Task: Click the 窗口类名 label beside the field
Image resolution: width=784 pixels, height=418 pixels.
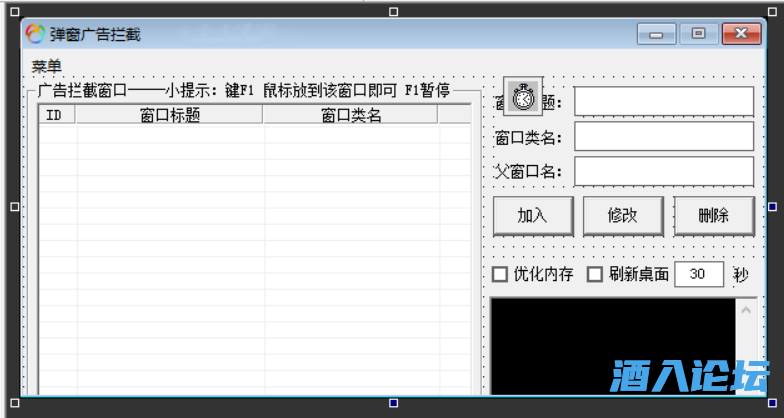Action: click(528, 138)
